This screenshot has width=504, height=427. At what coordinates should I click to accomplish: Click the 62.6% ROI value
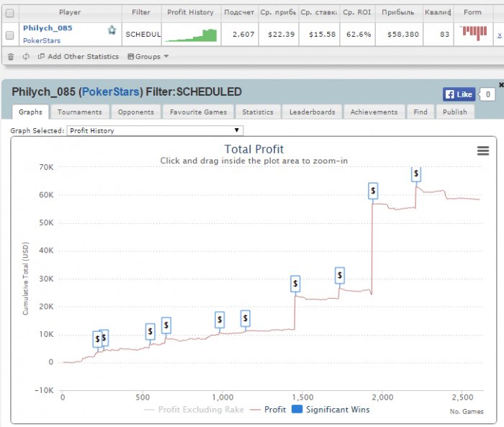pyautogui.click(x=359, y=35)
